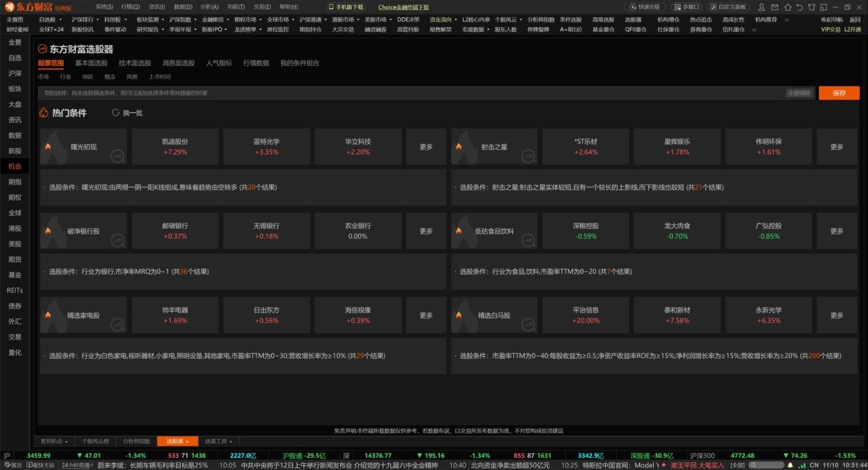The image size is (868, 470).
Task: Click the notification bell in status bar
Action: point(790,465)
